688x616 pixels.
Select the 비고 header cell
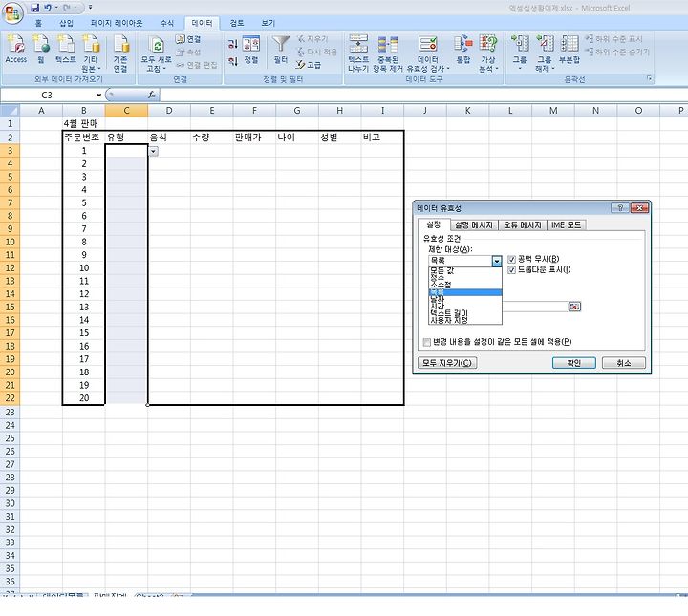(x=382, y=138)
